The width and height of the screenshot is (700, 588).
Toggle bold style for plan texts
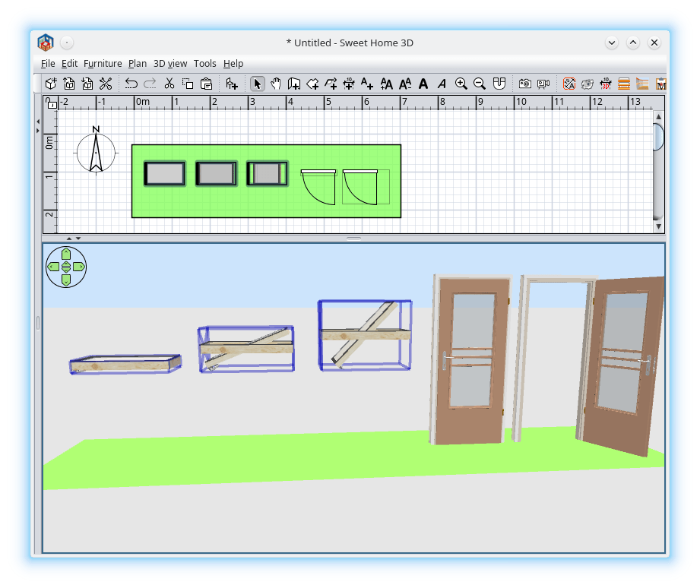(x=423, y=84)
